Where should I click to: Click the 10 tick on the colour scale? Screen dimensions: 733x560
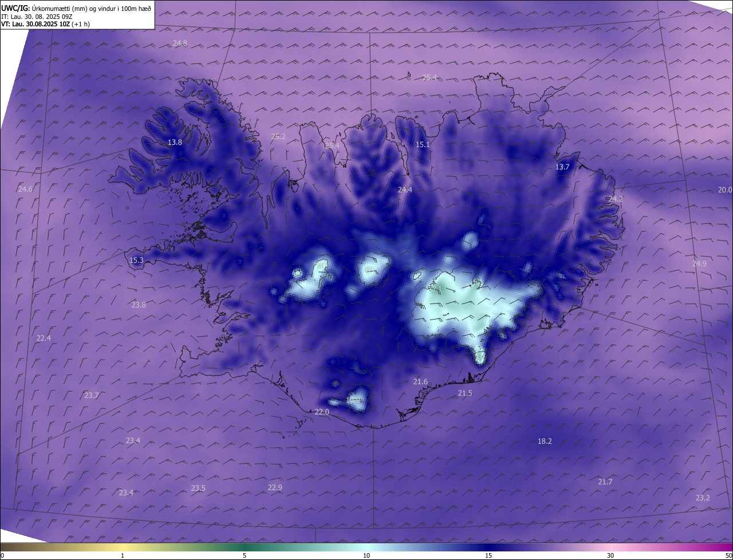pyautogui.click(x=366, y=555)
